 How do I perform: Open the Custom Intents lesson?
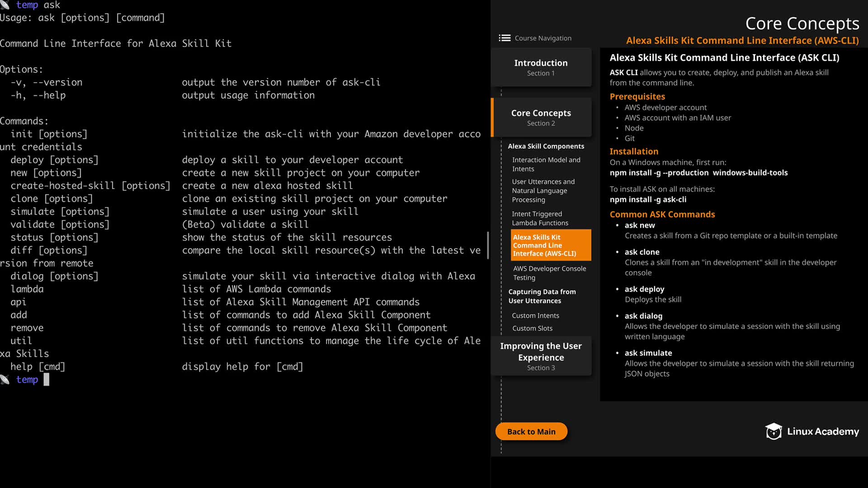(535, 315)
